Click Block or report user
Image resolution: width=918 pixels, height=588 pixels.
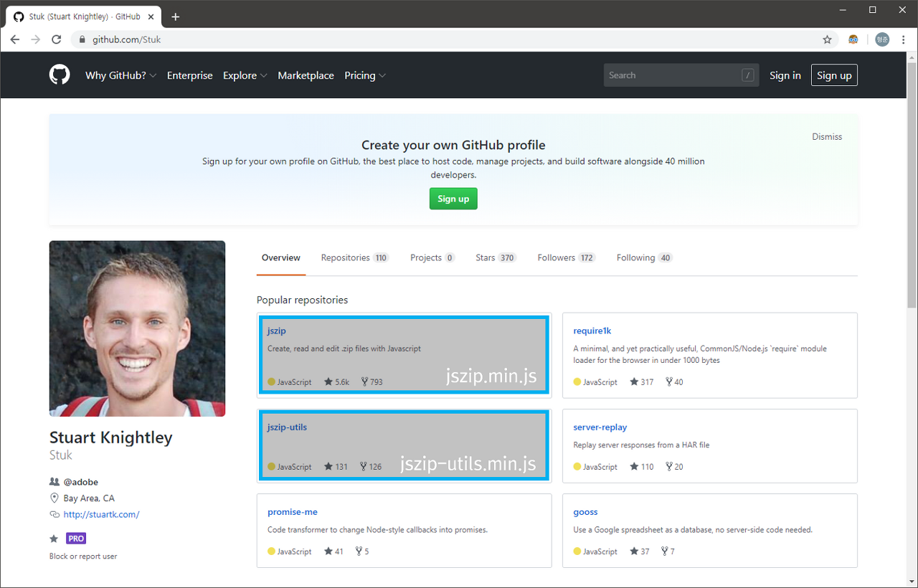click(x=83, y=556)
